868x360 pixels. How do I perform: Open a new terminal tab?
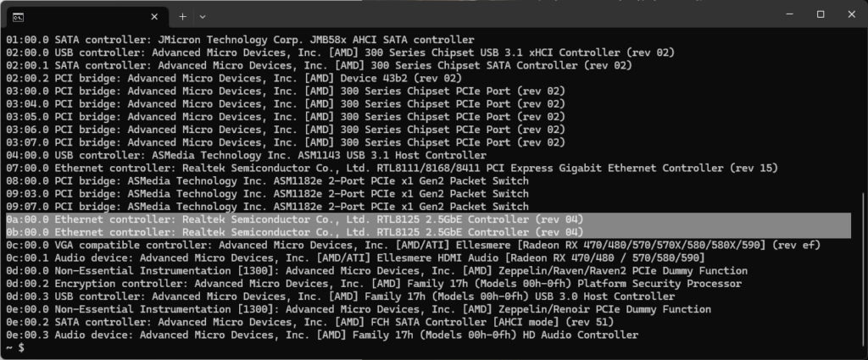[x=182, y=17]
